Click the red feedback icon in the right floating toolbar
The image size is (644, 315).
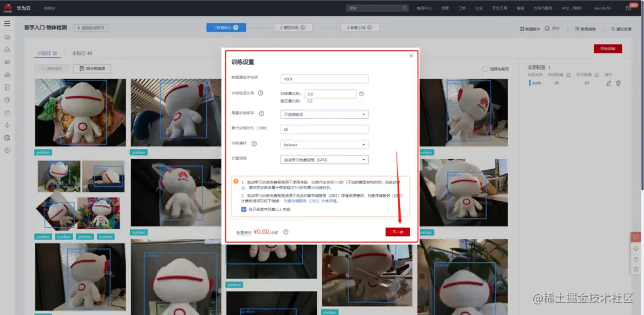point(636,237)
